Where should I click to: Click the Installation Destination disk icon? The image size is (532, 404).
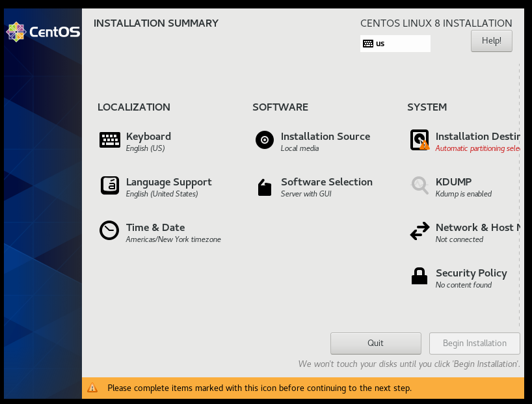[x=419, y=140]
